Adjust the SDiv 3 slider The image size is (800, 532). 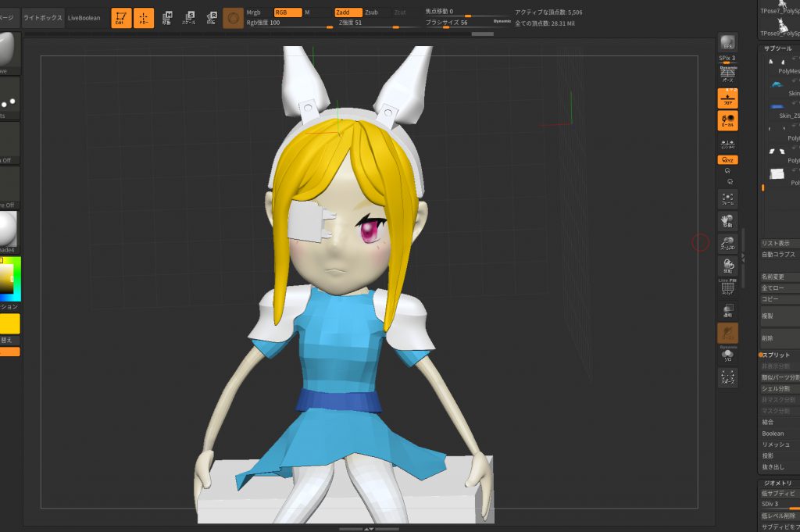(x=780, y=505)
